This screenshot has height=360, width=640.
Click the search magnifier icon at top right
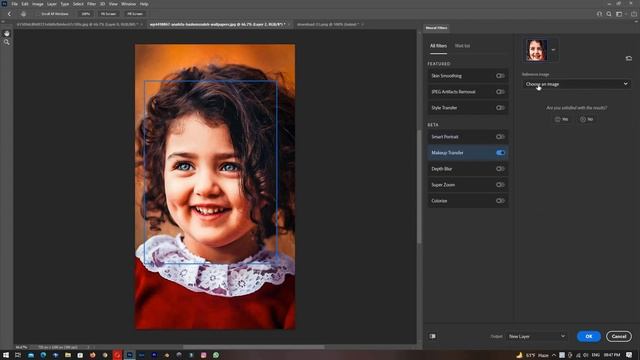click(x=609, y=14)
